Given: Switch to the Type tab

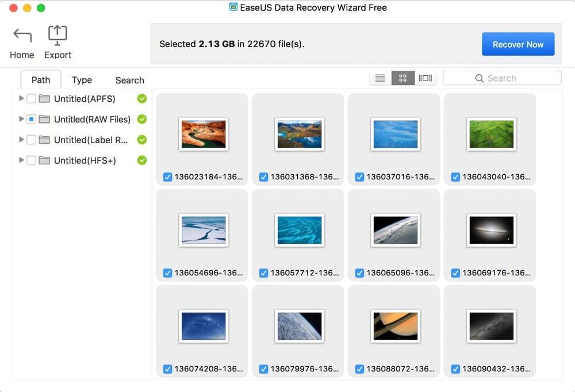Looking at the screenshot, I should pos(81,80).
